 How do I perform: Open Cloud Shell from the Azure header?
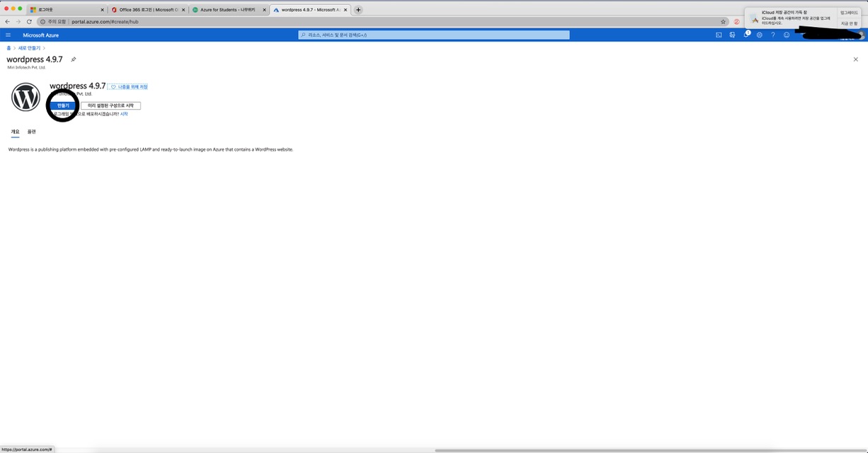(719, 35)
